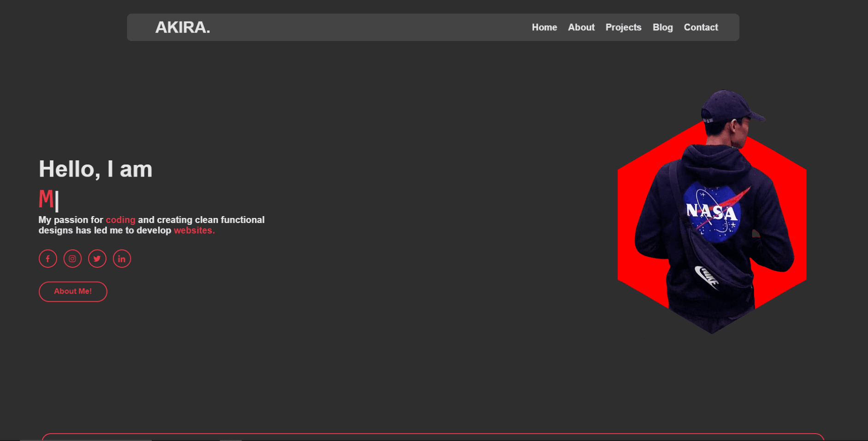This screenshot has height=441, width=868.
Task: Open the Blog nav link
Action: (x=662, y=27)
